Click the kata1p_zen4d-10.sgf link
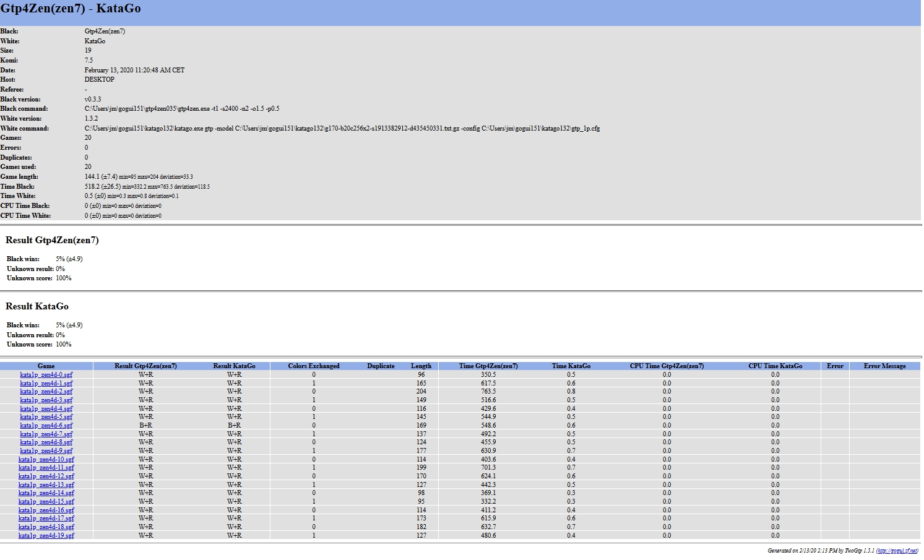Viewport: 924px width, 560px height. click(x=46, y=459)
